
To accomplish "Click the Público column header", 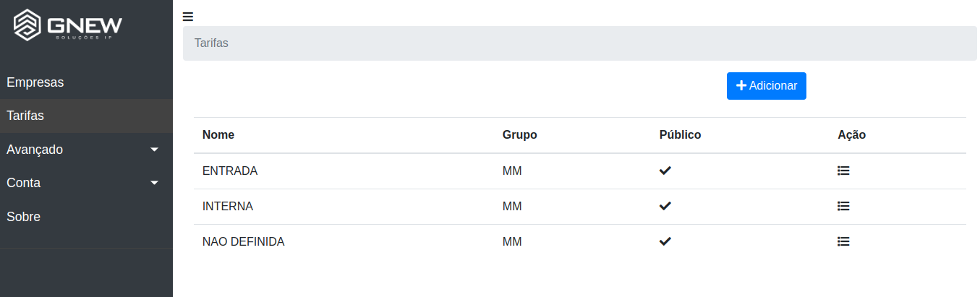I will [681, 135].
